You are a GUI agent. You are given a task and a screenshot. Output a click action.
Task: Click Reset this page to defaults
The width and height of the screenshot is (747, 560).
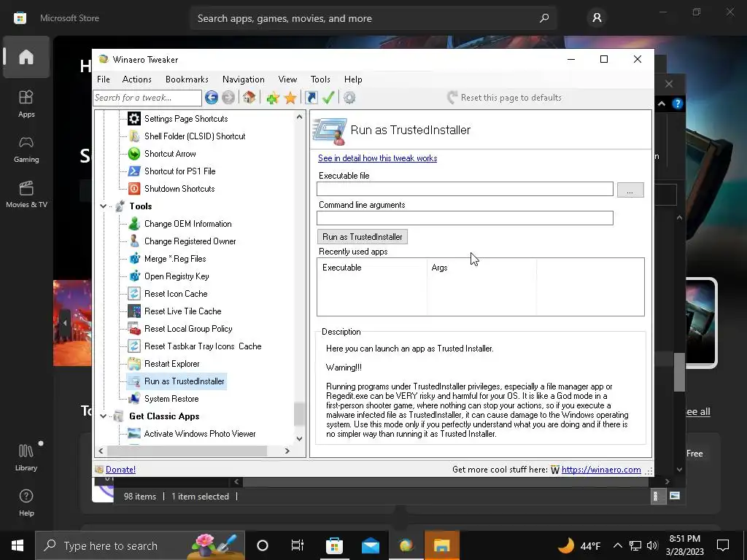[505, 98]
